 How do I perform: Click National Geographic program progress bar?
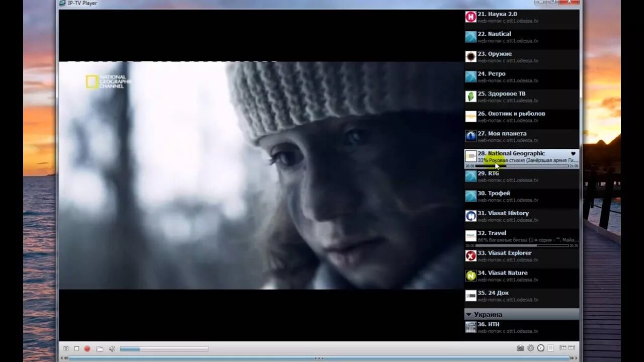click(x=522, y=166)
